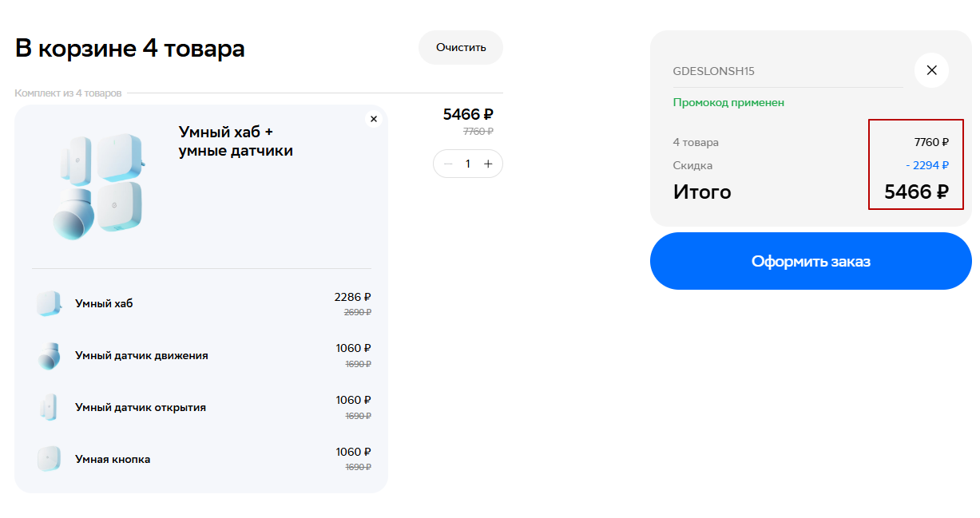Viewport: 980px width, 518px height.
Task: Select the Умный датчик открытия name
Action: [x=141, y=408]
